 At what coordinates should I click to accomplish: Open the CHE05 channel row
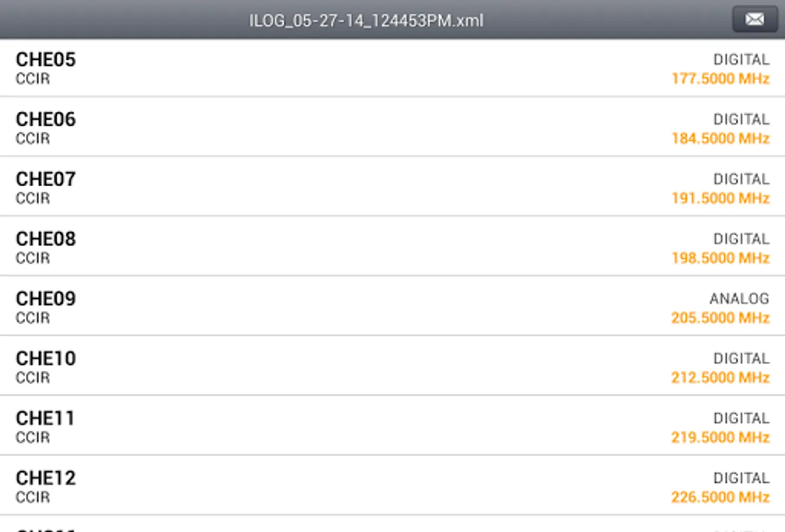(392, 68)
